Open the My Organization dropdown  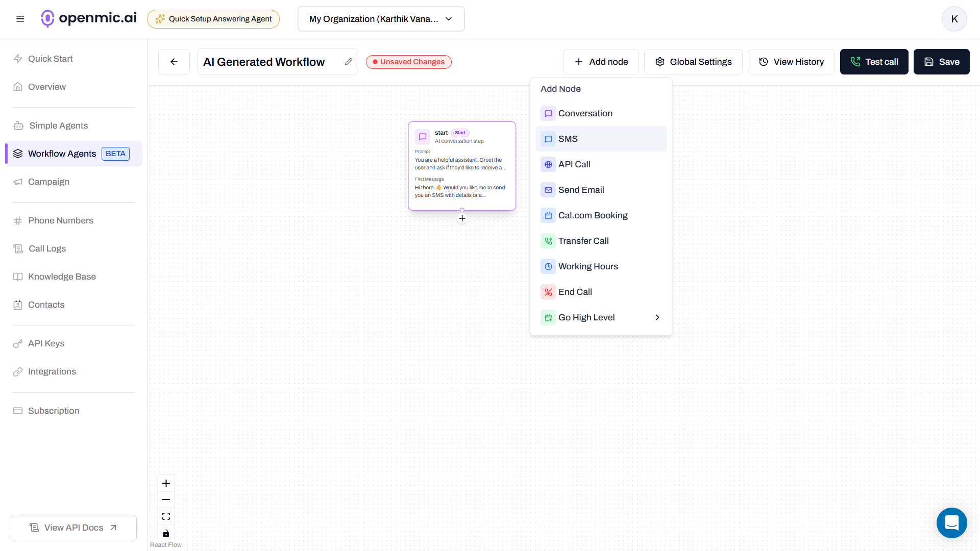pyautogui.click(x=380, y=19)
